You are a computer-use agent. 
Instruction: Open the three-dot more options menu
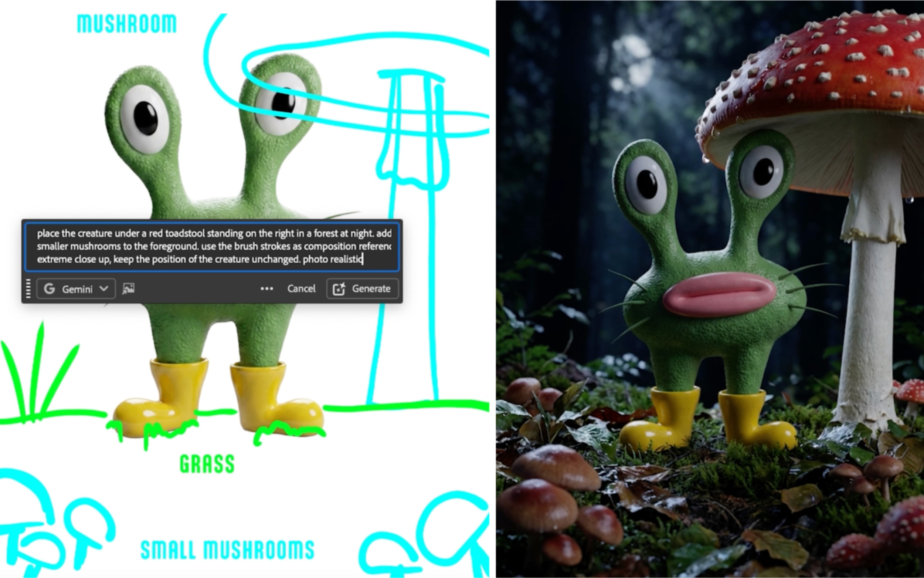(266, 288)
